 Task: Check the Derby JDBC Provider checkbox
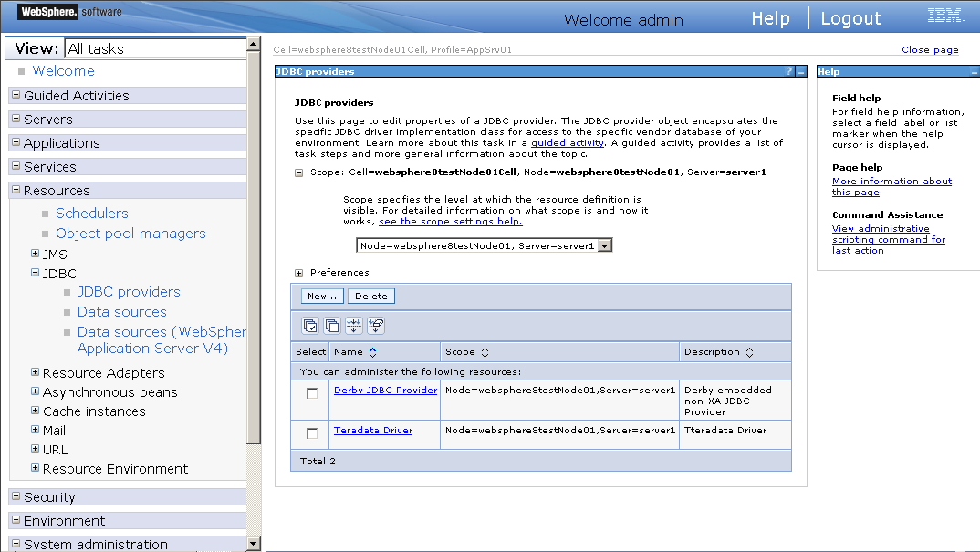(x=310, y=393)
